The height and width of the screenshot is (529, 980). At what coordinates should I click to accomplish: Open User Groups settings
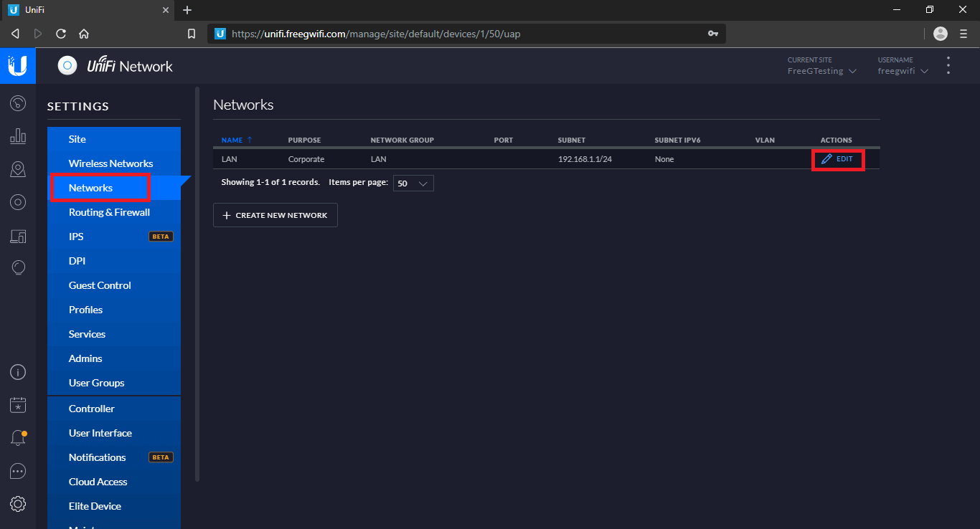pyautogui.click(x=114, y=383)
